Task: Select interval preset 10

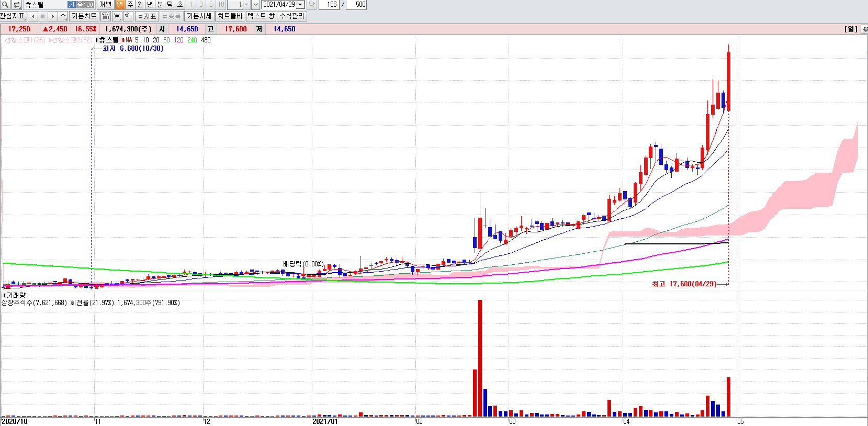Action: click(x=221, y=5)
